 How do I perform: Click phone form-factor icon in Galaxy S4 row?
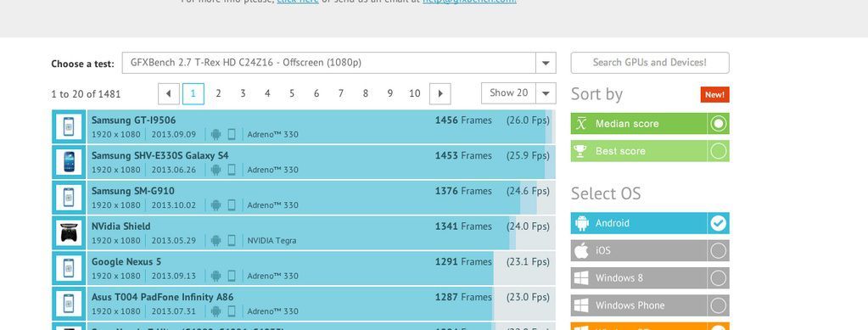coord(232,170)
